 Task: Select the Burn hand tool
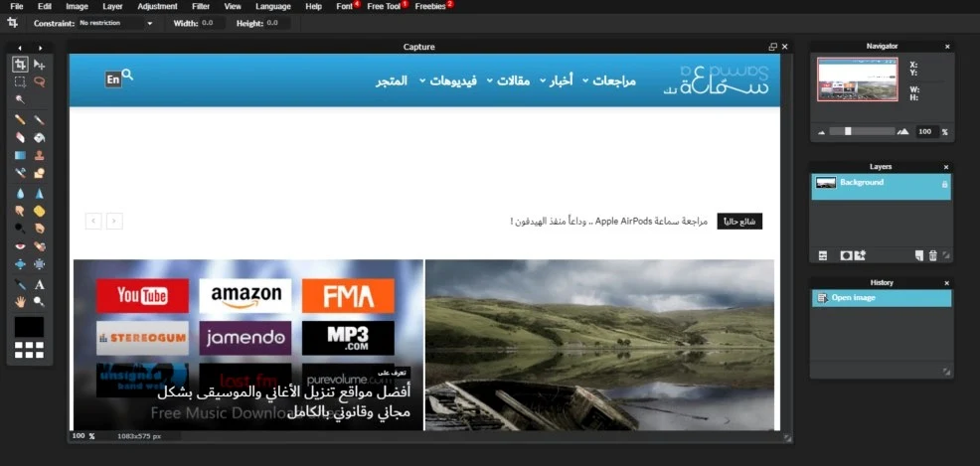coord(40,229)
